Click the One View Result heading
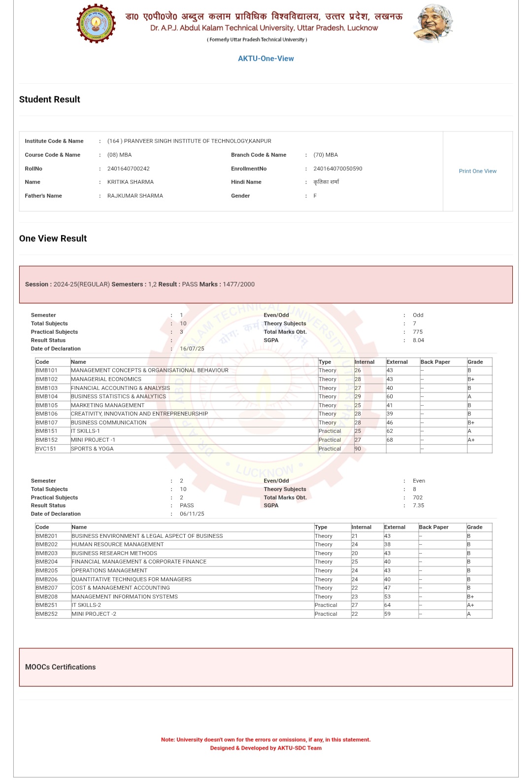This screenshot has width=532, height=780. coord(53,238)
